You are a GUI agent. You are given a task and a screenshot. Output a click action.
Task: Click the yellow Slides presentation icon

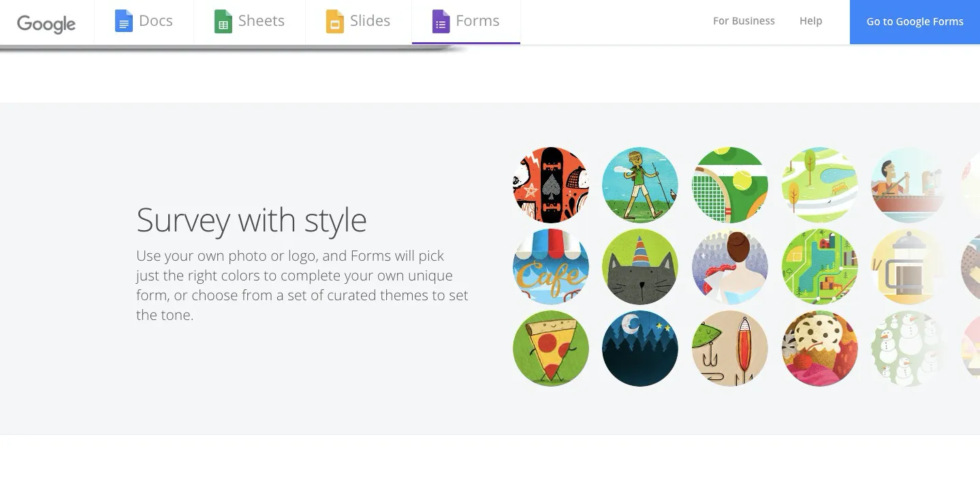point(334,22)
